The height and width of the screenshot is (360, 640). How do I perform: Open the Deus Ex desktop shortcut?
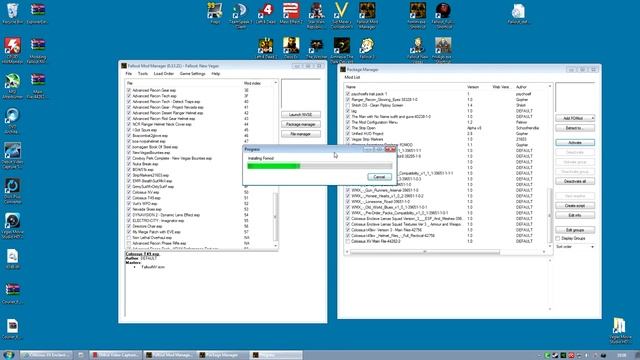click(291, 48)
